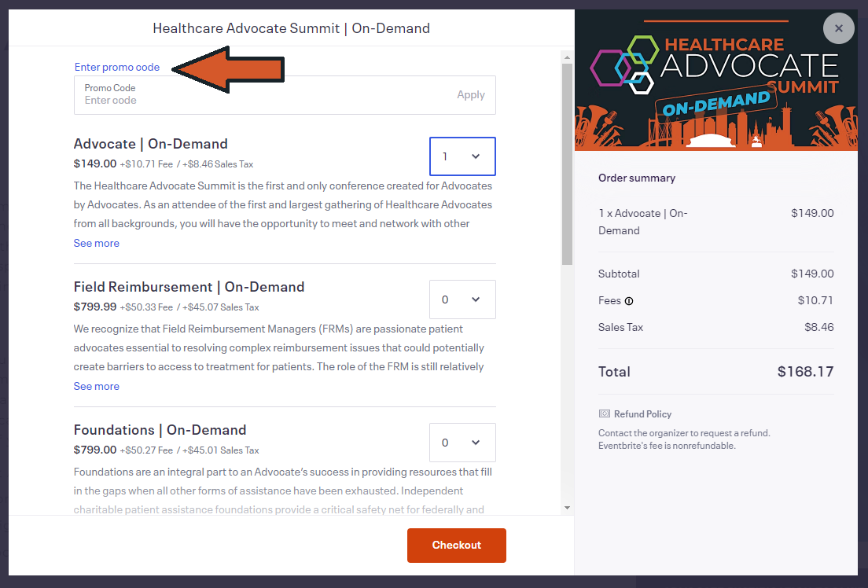Click the Foundations On-Demand ticket title

click(160, 430)
